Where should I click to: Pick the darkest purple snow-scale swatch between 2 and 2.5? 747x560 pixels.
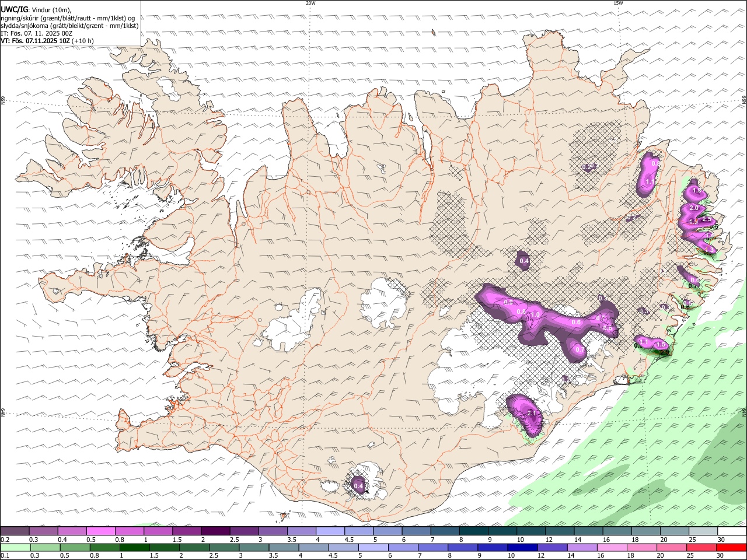[x=215, y=531]
